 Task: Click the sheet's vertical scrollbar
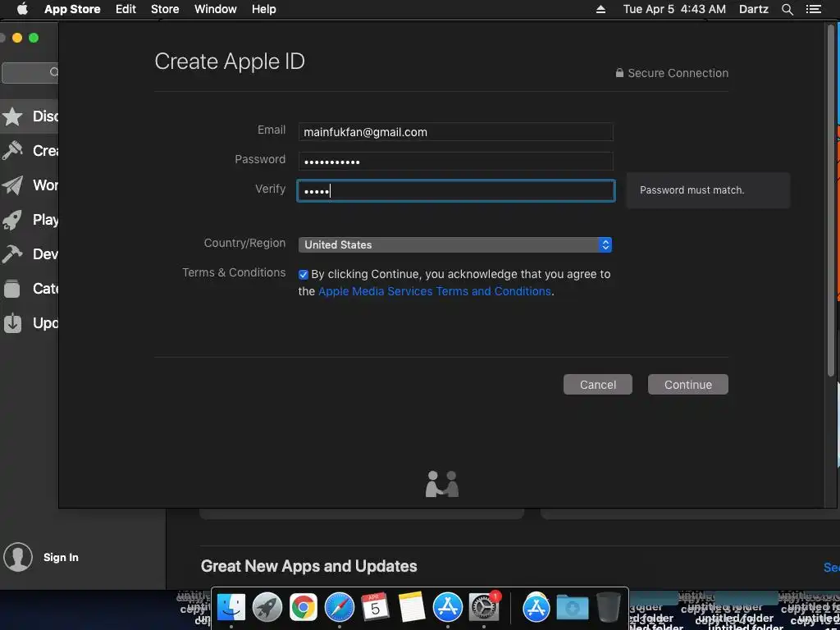831,201
